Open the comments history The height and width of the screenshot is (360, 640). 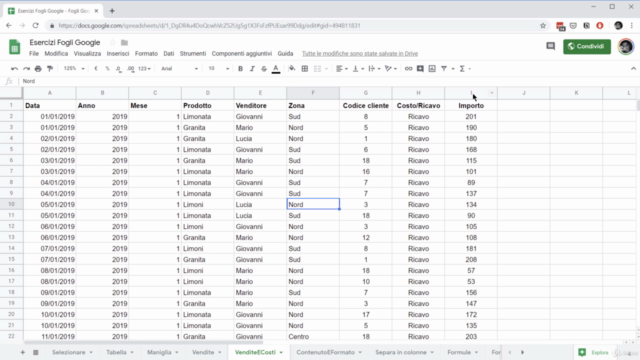click(551, 47)
